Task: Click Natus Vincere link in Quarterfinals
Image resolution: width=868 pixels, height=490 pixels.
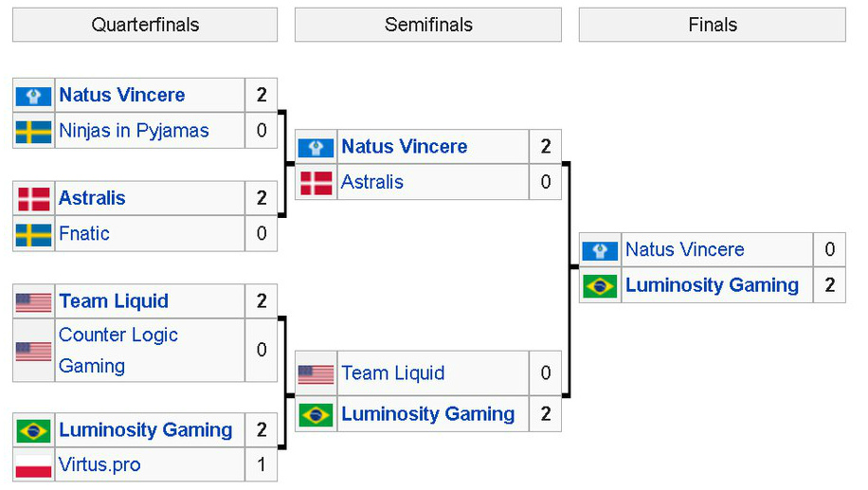Action: pyautogui.click(x=121, y=95)
